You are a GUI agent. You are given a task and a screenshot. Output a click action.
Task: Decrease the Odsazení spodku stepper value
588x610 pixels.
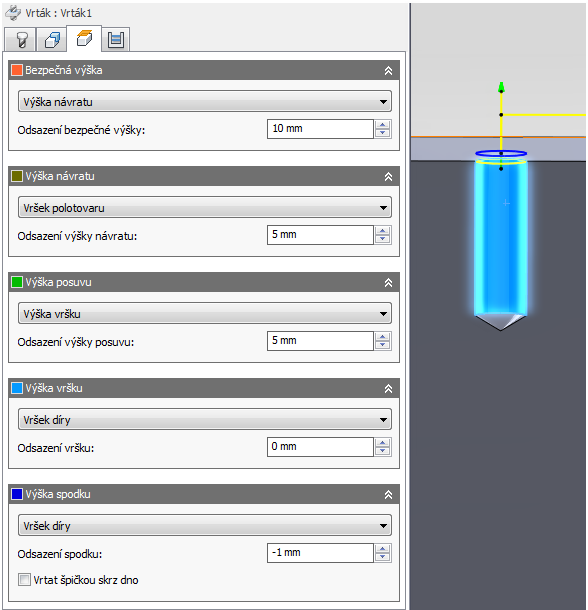click(383, 557)
